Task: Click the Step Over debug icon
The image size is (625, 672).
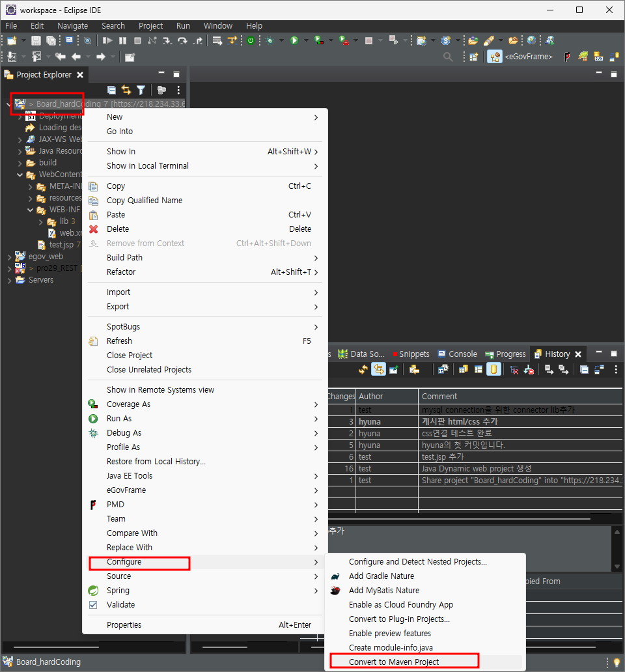Action: [182, 41]
